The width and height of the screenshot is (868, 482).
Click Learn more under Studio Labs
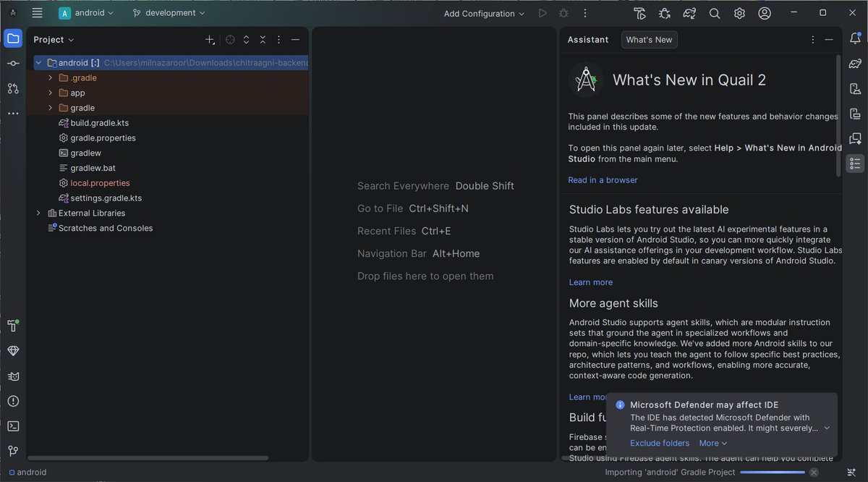[x=590, y=282]
